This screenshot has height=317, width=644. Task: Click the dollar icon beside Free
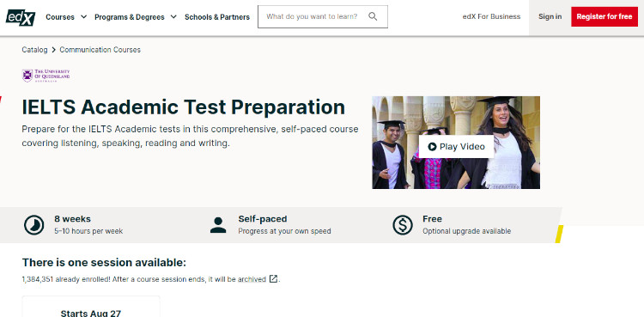[402, 225]
